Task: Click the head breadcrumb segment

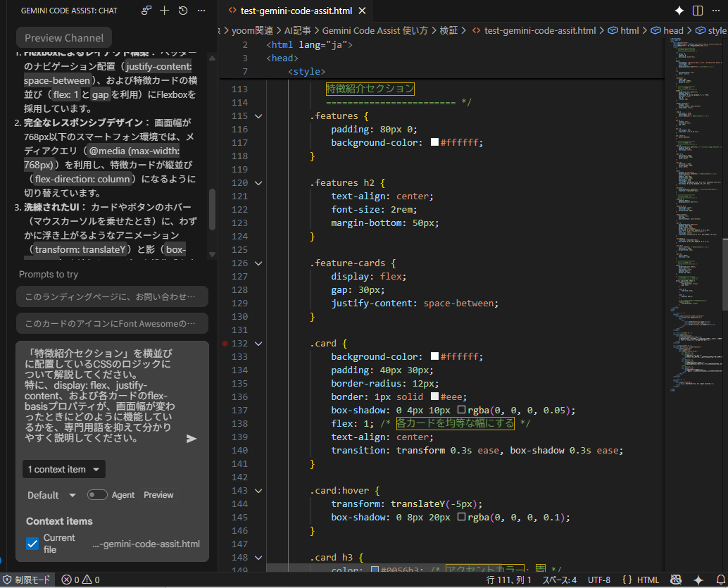Action: (x=673, y=31)
